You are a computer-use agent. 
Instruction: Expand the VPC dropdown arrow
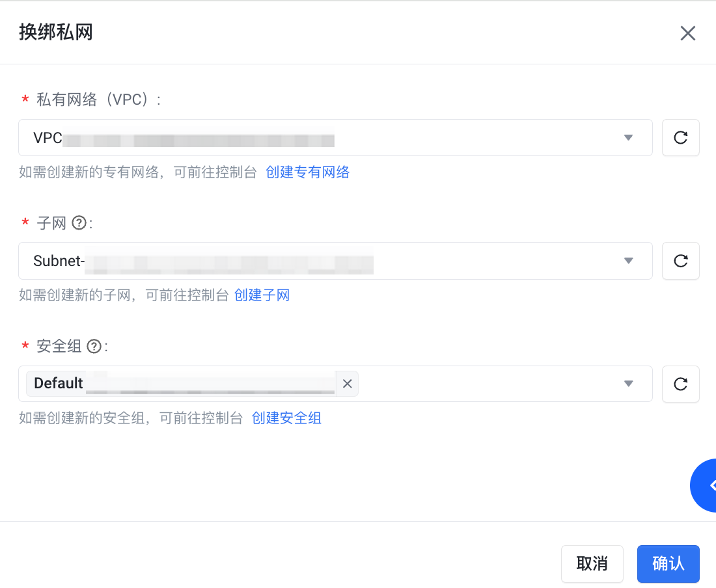[628, 138]
